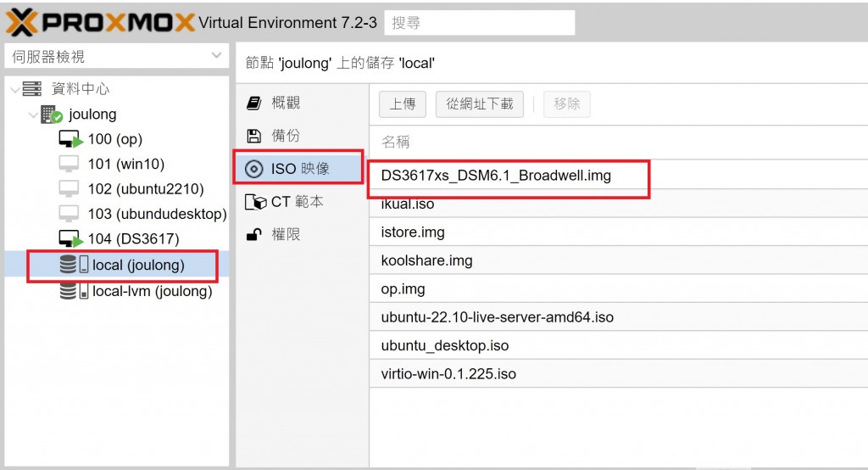
Task: Collapse the joulong node expander
Action: (x=33, y=115)
